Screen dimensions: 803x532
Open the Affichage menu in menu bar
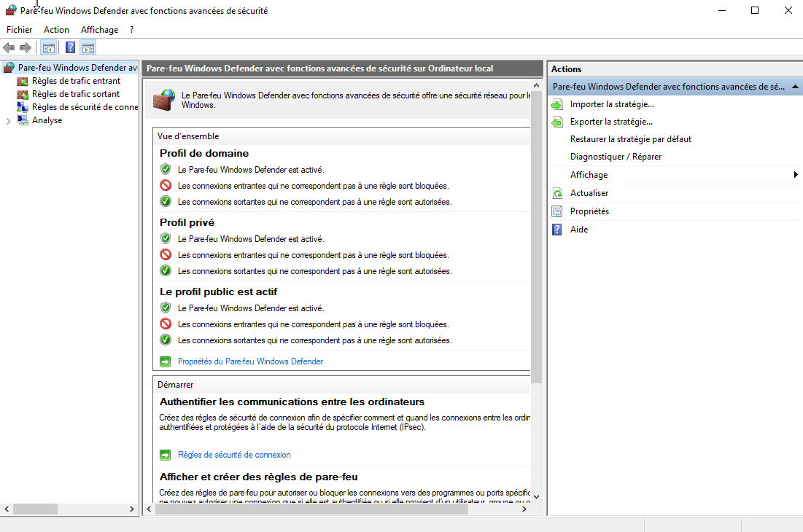pyautogui.click(x=99, y=30)
